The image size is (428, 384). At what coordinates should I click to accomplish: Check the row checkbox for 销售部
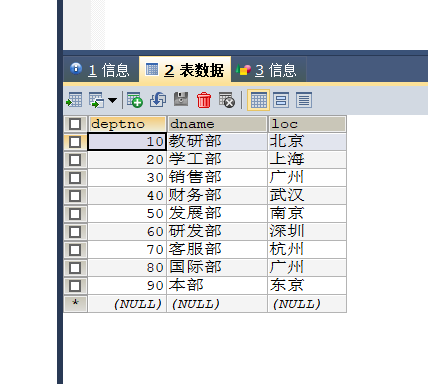pyautogui.click(x=75, y=178)
